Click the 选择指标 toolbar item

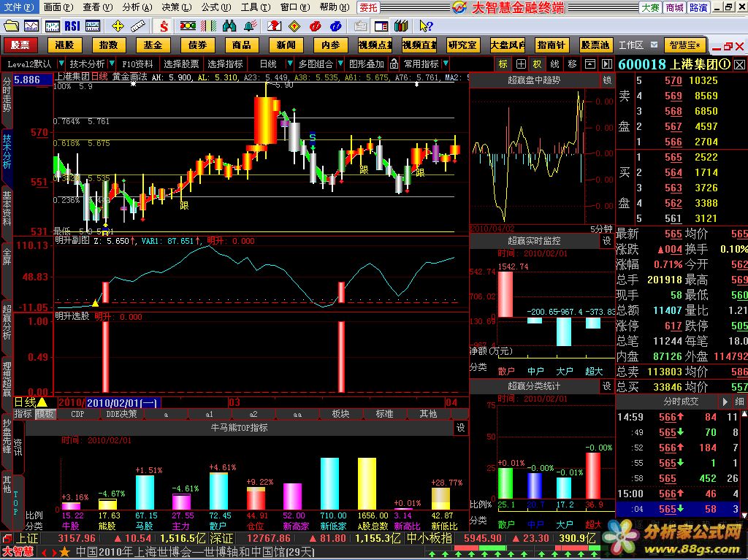click(225, 64)
